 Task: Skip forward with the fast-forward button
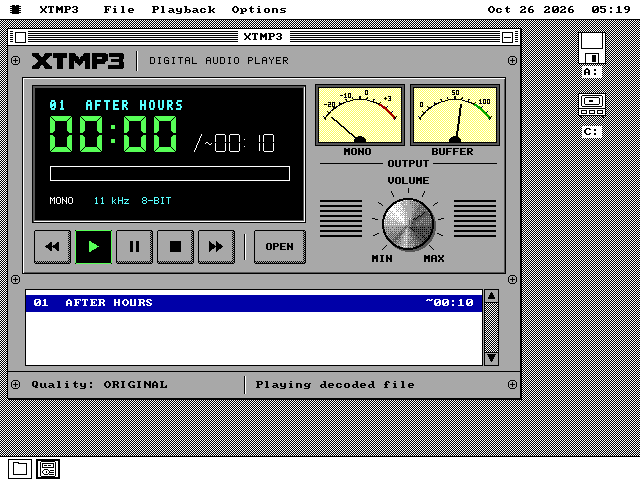[x=216, y=247]
